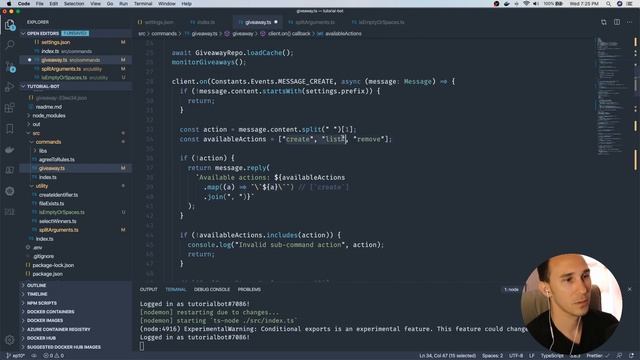Collapse the utility folder
640x360 pixels.
click(42, 186)
